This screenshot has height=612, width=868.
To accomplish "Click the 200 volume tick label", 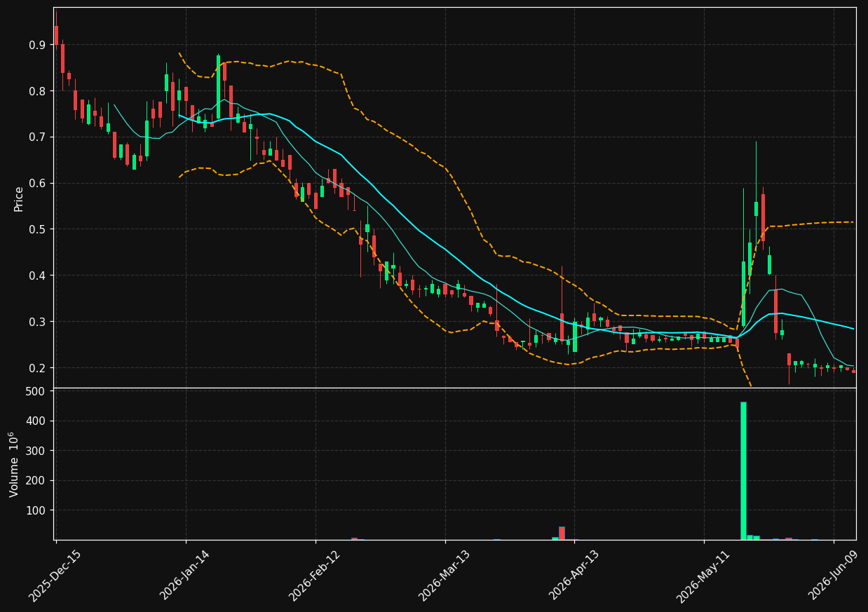I will click(36, 481).
